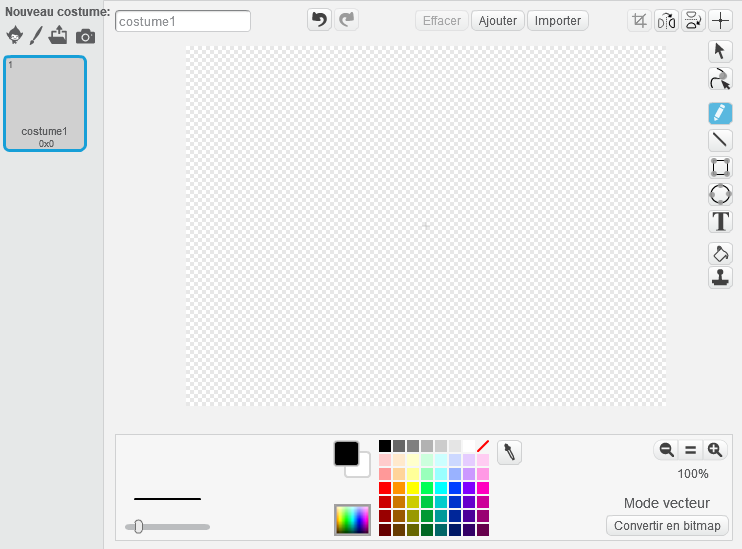Click the line width slider handle
This screenshot has height=549, width=742.
(x=139, y=526)
